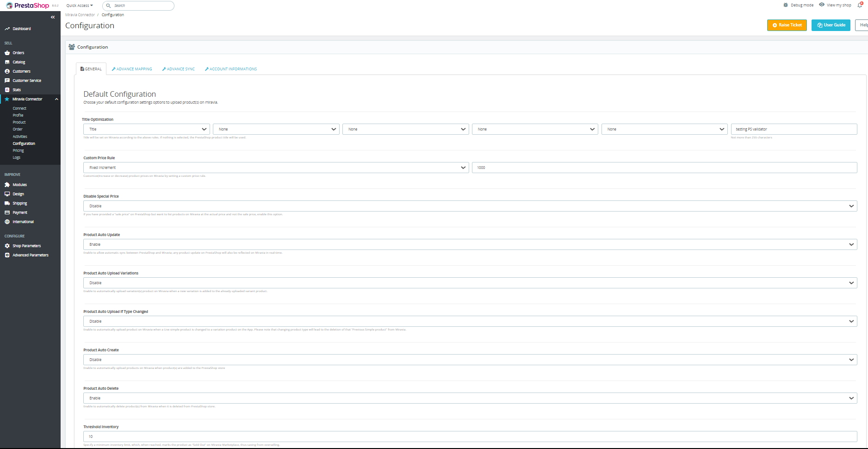
Task: Open Pricing submenu item
Action: (x=18, y=150)
